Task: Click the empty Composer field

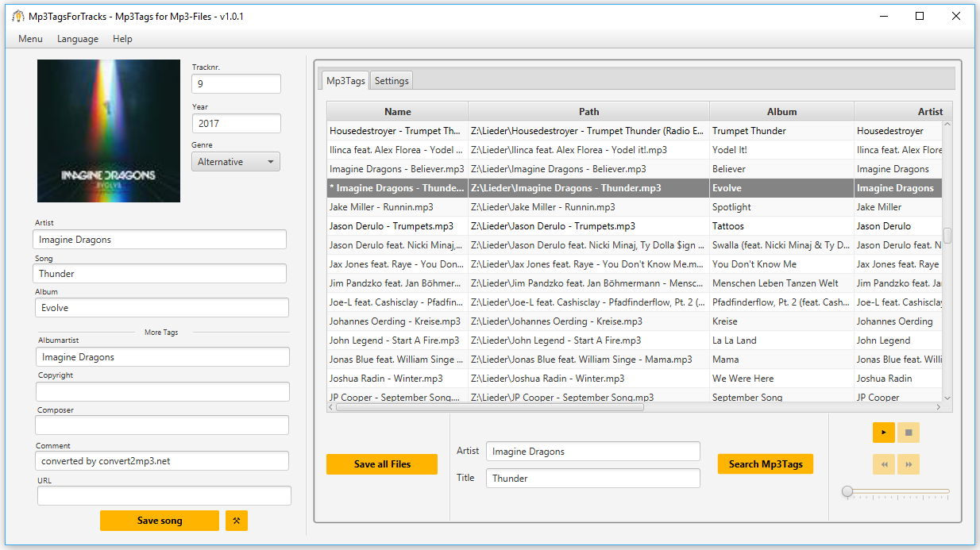Action: [163, 425]
